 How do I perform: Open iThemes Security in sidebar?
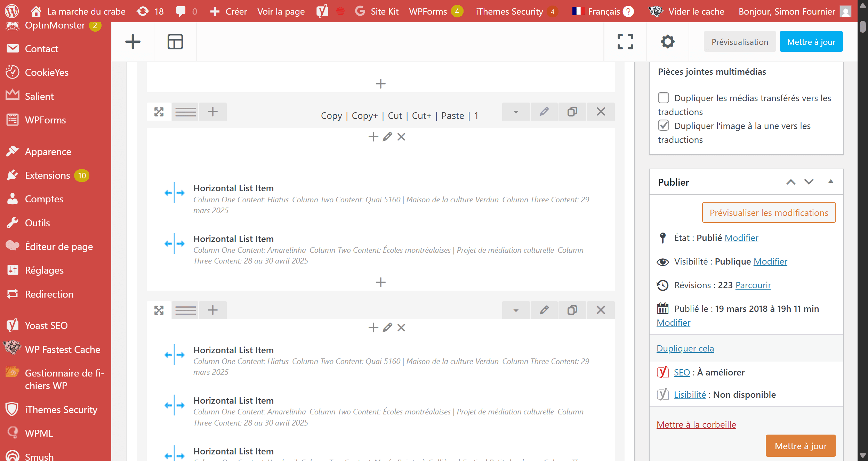(x=61, y=410)
